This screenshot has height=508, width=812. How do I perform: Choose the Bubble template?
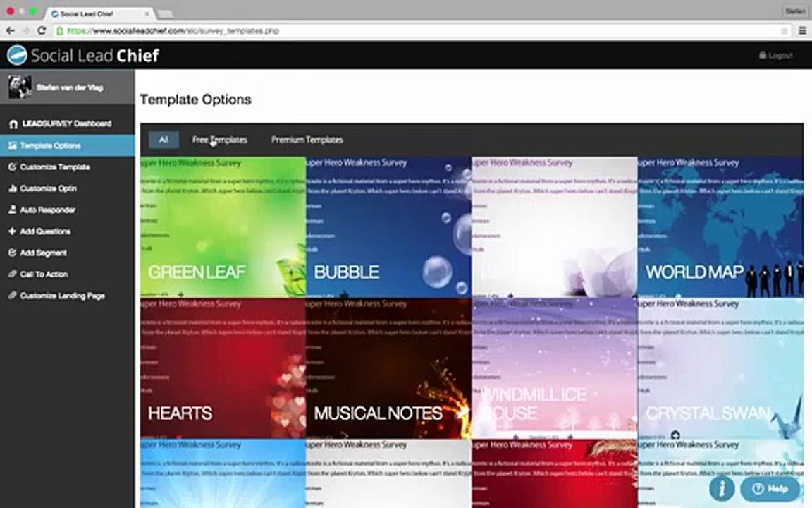coord(389,227)
